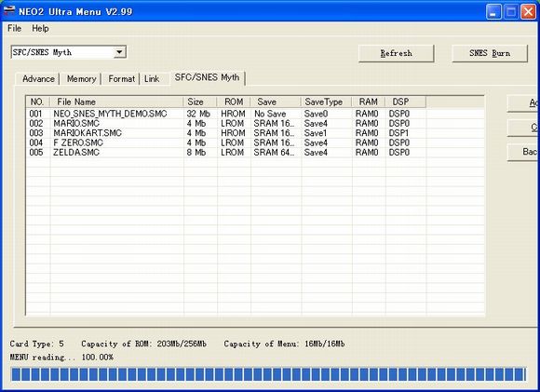Select the SFC/SNES Myth tab
This screenshot has height=392, width=540.
pyautogui.click(x=207, y=77)
